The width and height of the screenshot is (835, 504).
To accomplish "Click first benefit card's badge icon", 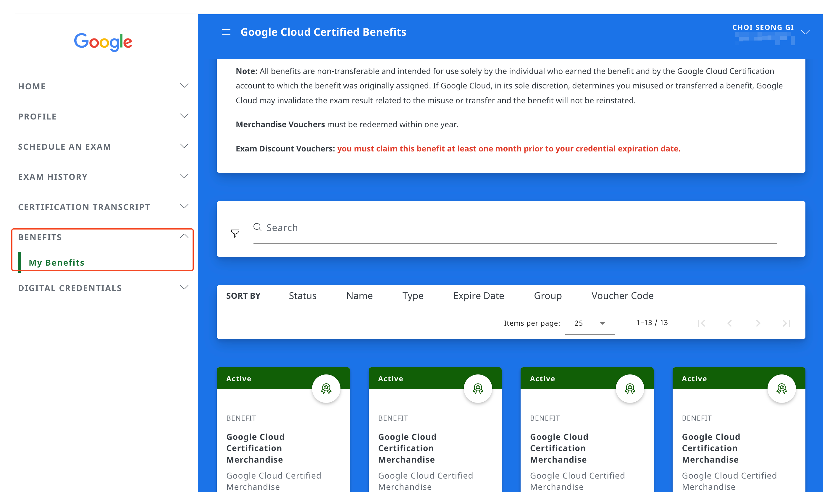I will [326, 388].
